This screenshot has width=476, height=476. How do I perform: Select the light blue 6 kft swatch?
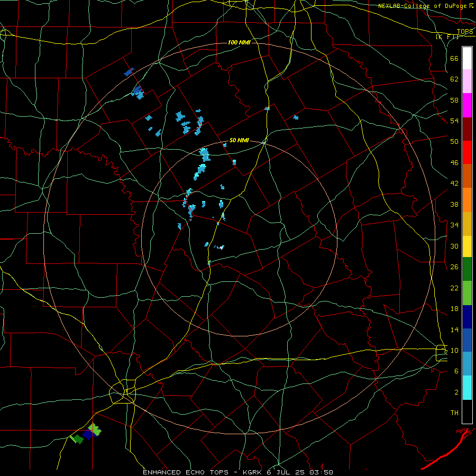(x=467, y=364)
